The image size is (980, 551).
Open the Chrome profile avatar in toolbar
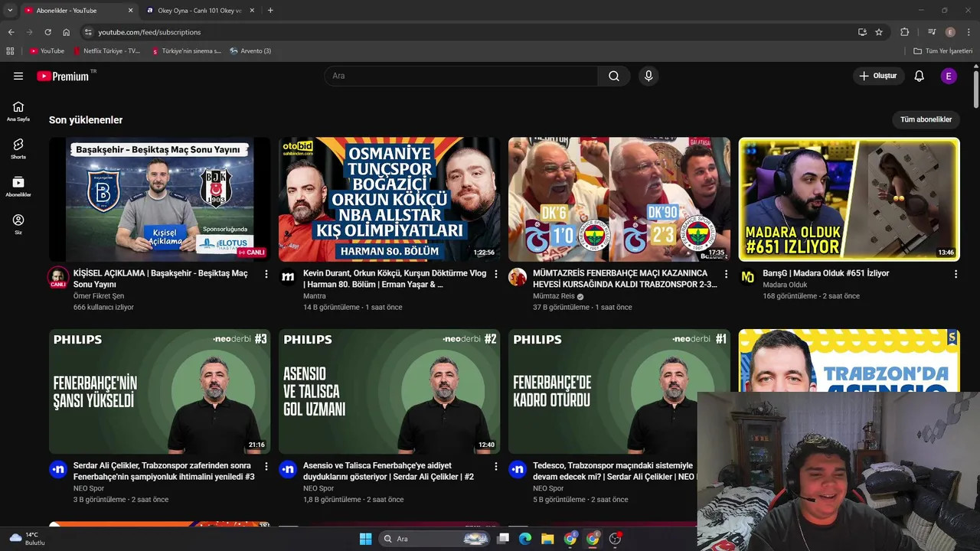[950, 32]
